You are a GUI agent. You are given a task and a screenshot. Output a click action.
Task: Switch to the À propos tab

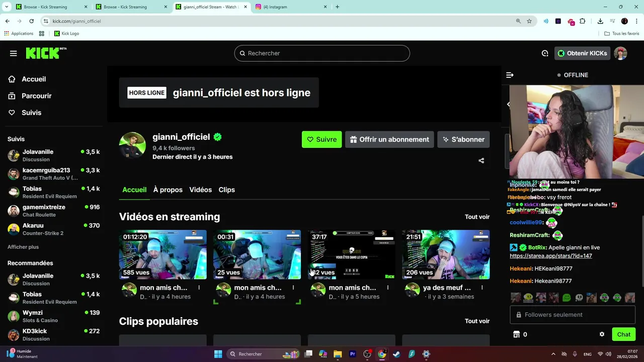click(168, 190)
